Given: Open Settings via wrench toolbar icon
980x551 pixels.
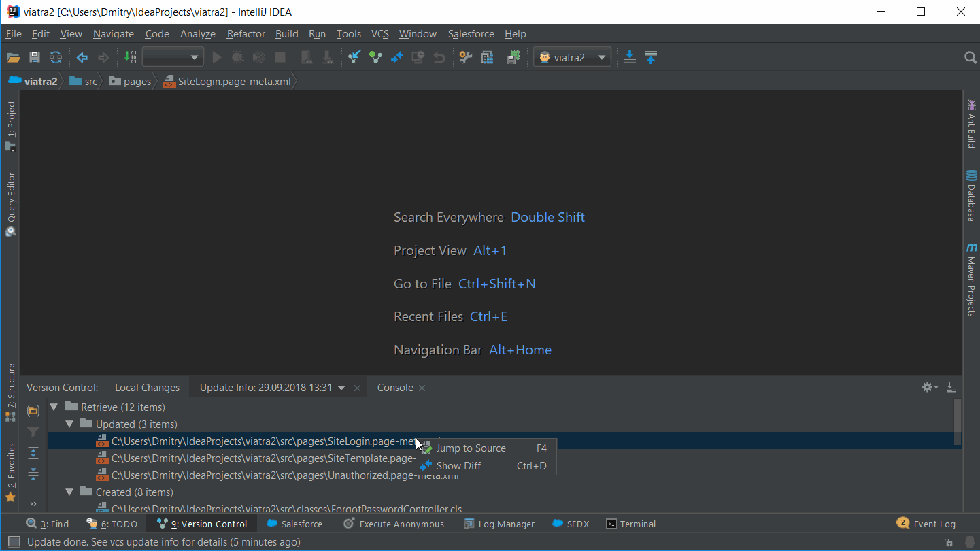Looking at the screenshot, I should (x=466, y=58).
